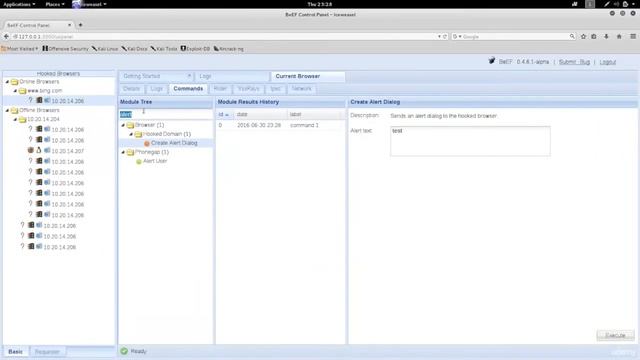Click the Linux penguin icon on 10.20.14.207 row
This screenshot has height=360, width=640.
(39, 150)
